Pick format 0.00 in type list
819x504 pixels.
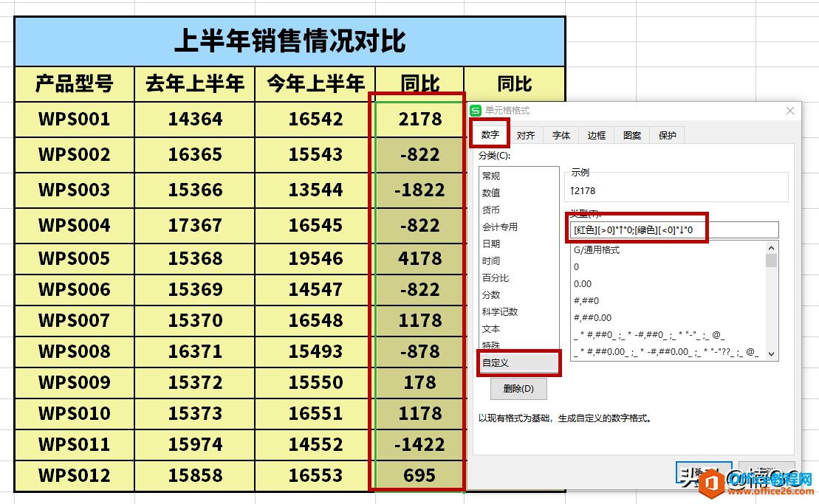click(x=668, y=284)
